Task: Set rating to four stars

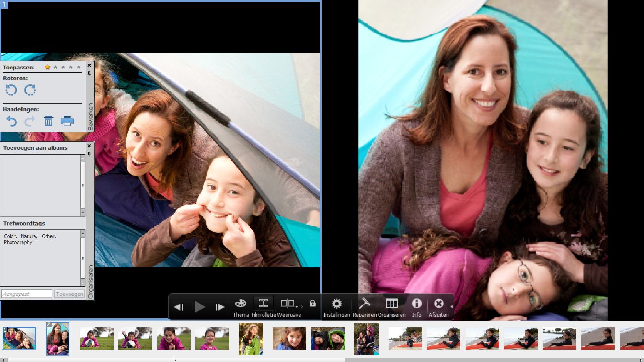Action: [x=71, y=67]
